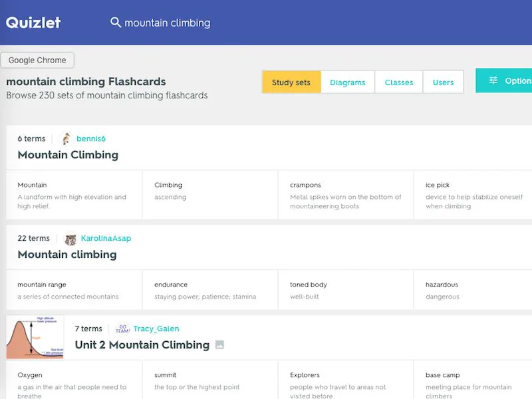
Task: Click the 'mountain climbing Flashcards' heading
Action: click(x=86, y=81)
